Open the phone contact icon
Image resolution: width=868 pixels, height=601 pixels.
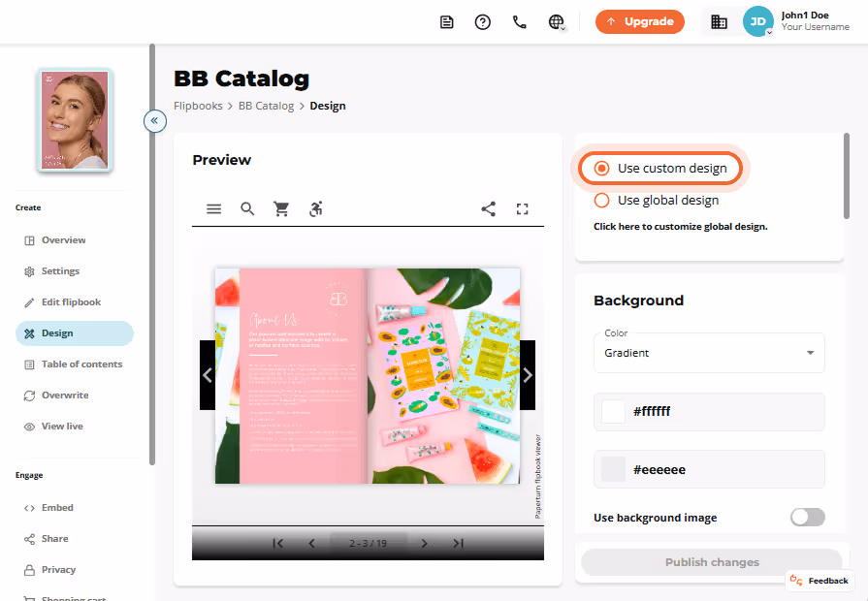click(519, 22)
